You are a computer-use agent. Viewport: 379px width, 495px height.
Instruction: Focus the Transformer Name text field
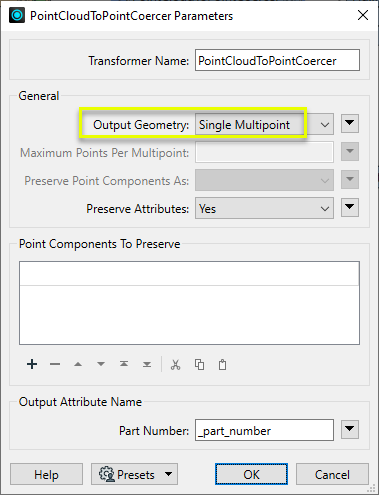pyautogui.click(x=277, y=60)
